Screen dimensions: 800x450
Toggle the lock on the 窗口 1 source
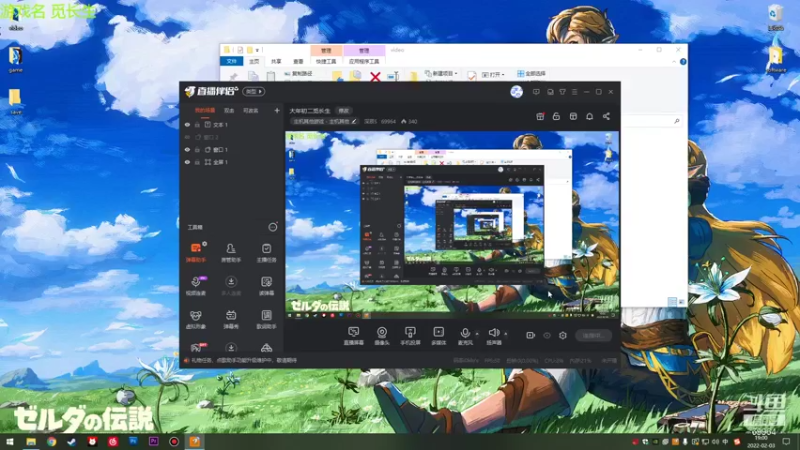197,149
